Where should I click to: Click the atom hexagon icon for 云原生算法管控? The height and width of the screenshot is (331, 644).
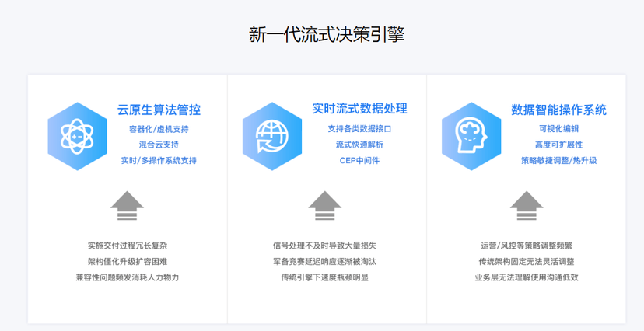77,136
